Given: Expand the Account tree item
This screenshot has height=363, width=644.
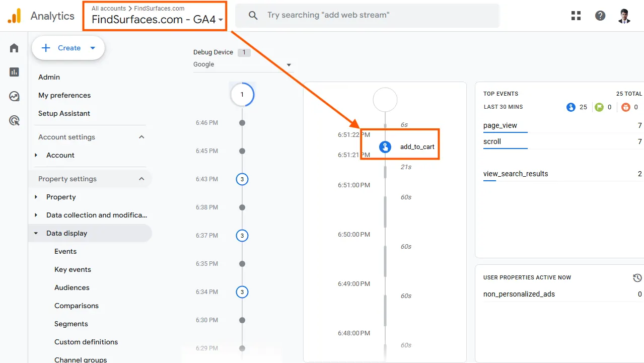Looking at the screenshot, I should coord(36,155).
